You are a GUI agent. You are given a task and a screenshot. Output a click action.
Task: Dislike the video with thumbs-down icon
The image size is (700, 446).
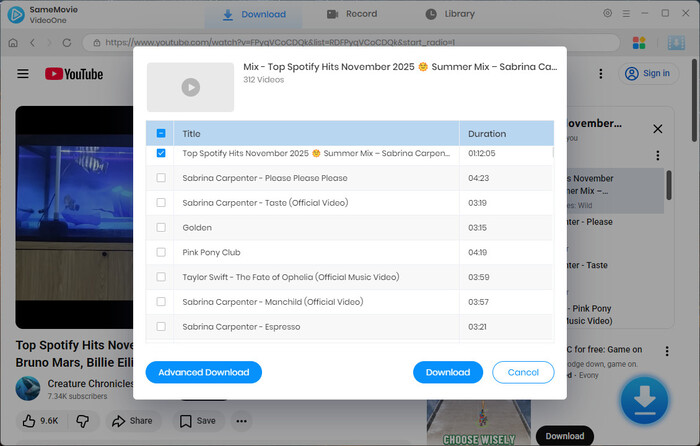click(x=83, y=421)
